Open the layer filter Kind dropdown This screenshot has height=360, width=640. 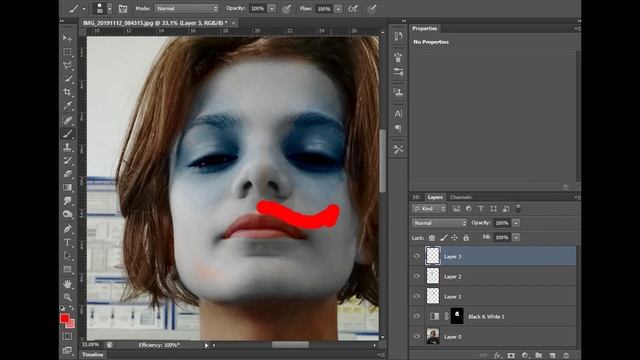click(x=429, y=209)
